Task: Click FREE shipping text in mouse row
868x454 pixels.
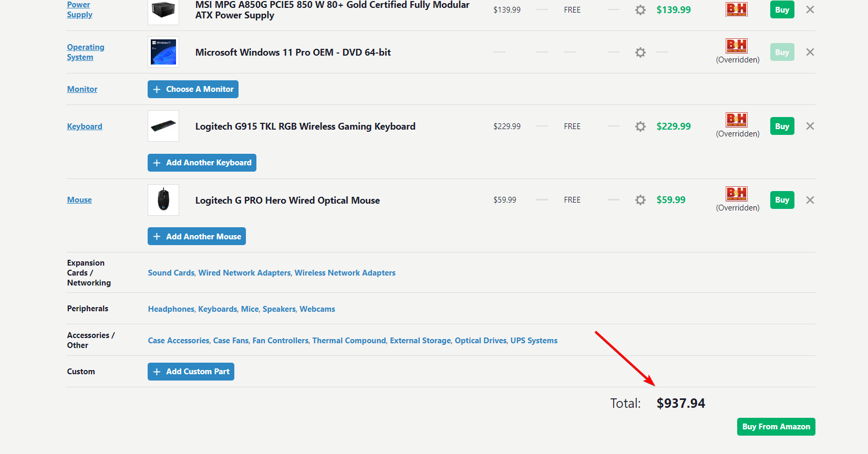Action: click(x=572, y=200)
